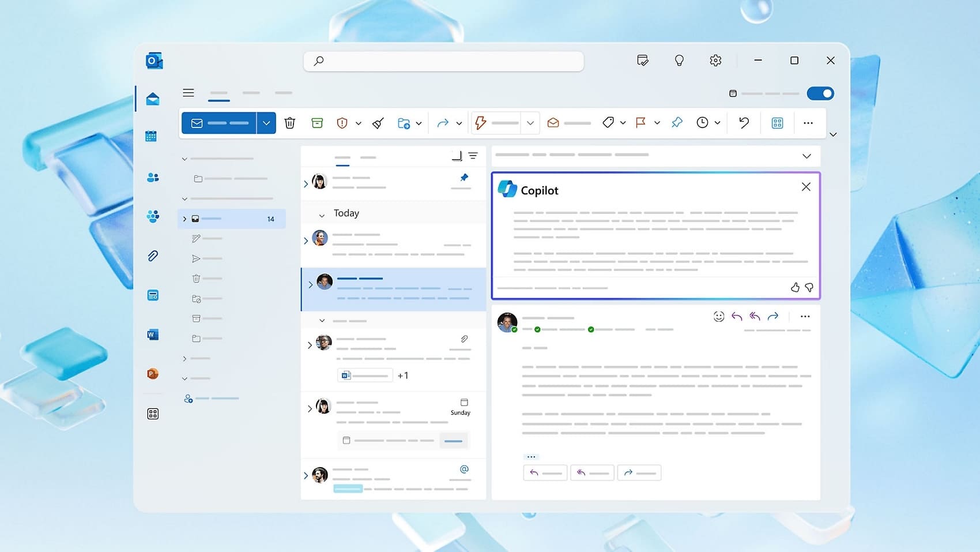Open Word from the left app rail
The width and height of the screenshot is (980, 552).
152,335
